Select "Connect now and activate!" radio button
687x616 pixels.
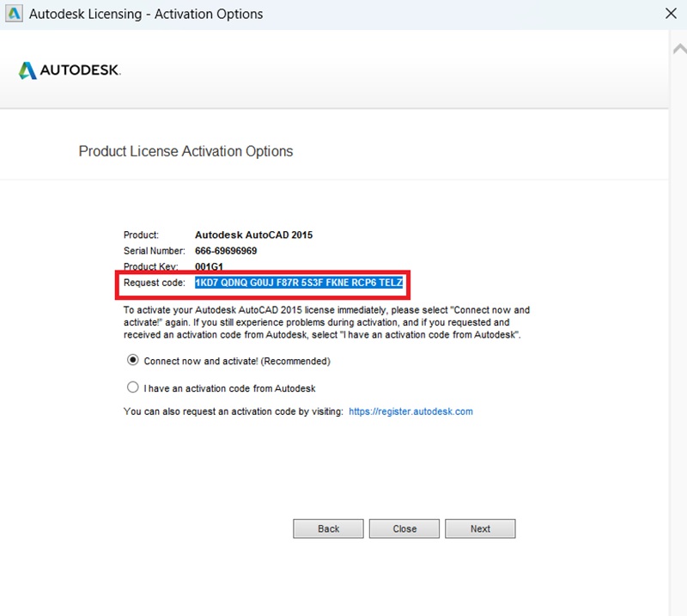pyautogui.click(x=133, y=361)
